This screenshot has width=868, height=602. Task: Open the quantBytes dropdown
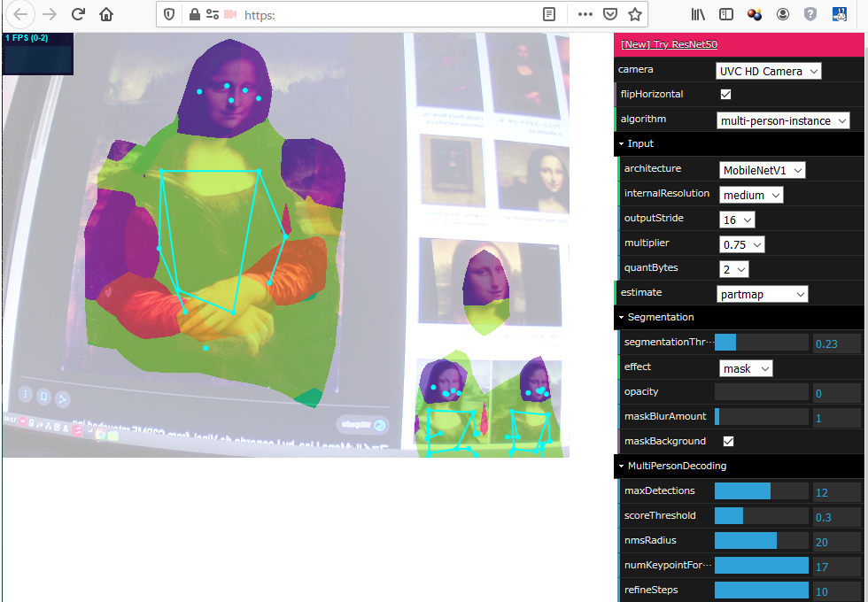tap(734, 269)
